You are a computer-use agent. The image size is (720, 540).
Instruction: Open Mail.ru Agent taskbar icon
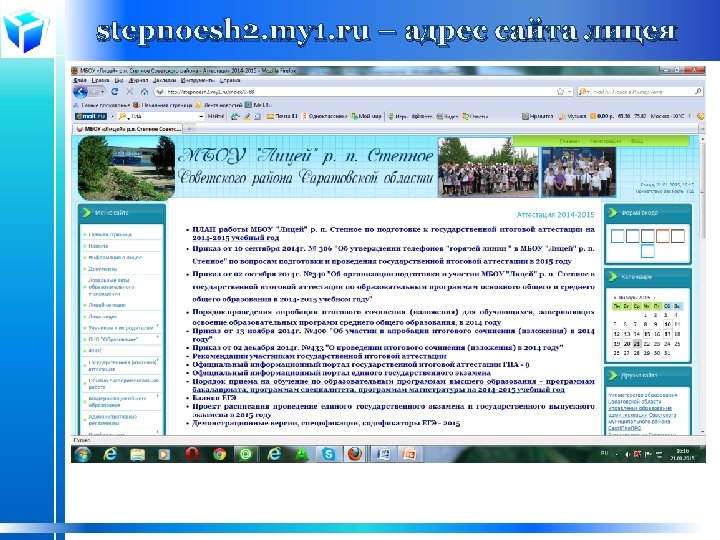click(x=246, y=454)
